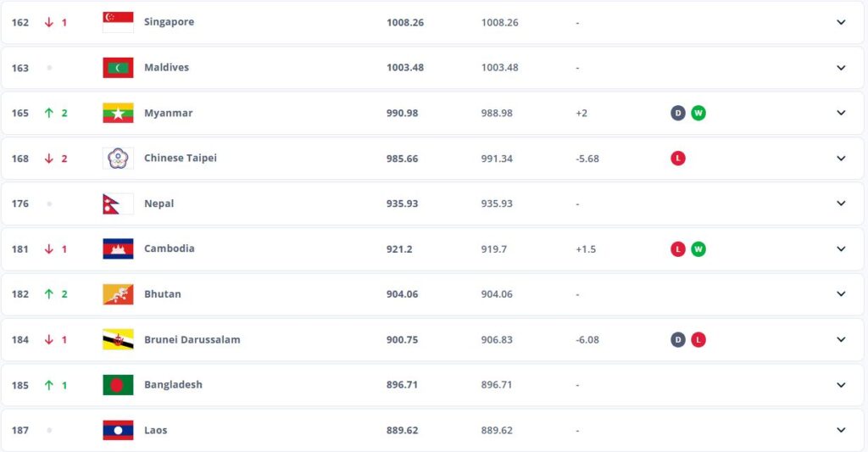Expand the Laos row details

(841, 430)
